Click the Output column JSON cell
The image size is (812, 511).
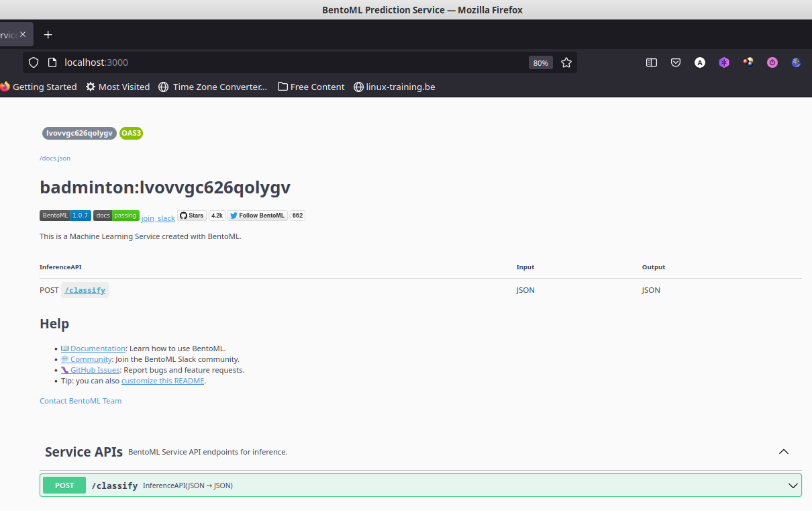[x=651, y=290]
